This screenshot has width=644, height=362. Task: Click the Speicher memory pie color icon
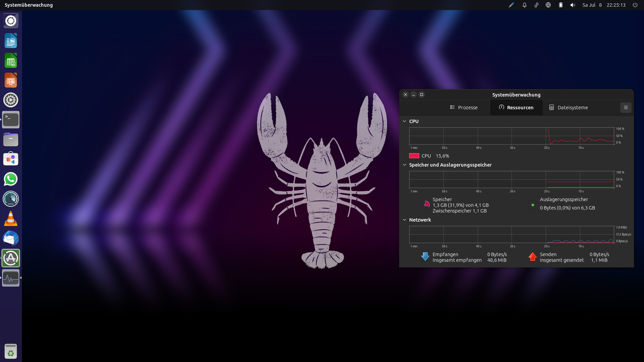click(426, 205)
